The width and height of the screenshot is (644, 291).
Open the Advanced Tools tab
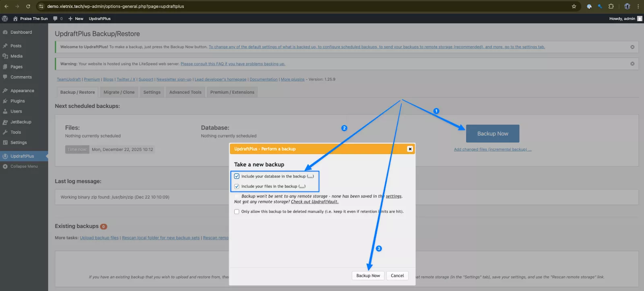click(x=185, y=92)
